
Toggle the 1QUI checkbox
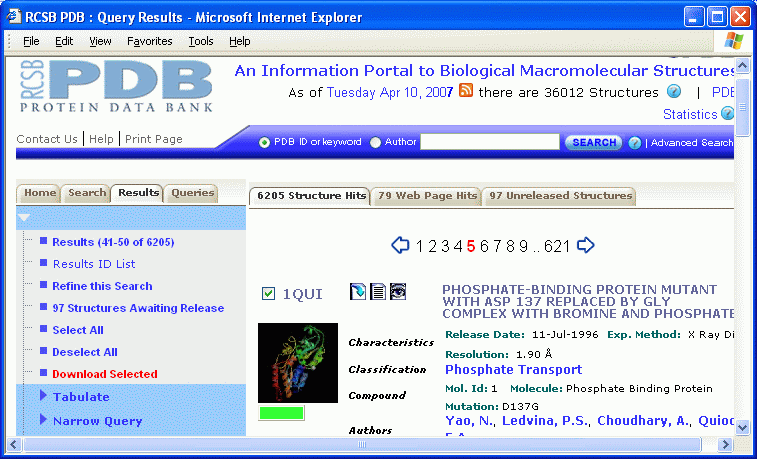click(x=268, y=293)
